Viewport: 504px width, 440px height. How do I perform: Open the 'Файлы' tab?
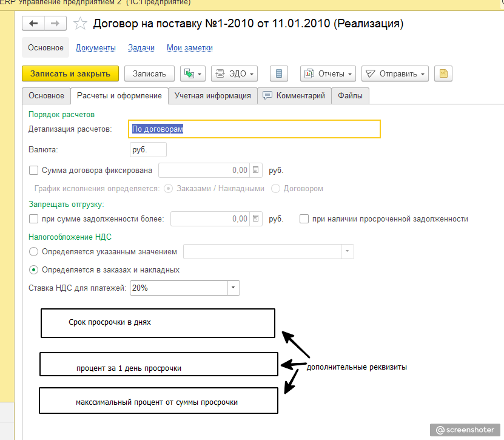click(x=351, y=95)
